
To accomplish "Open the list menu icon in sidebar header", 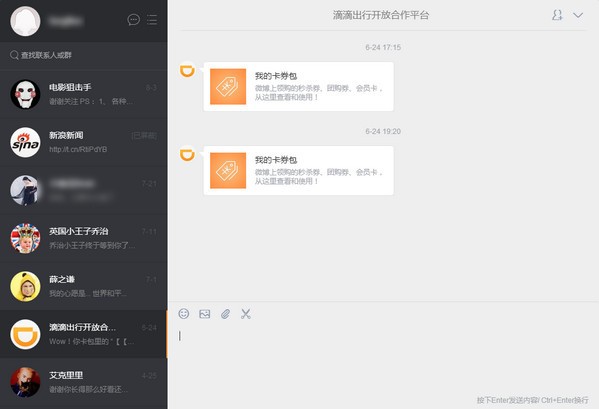I will pos(152,19).
